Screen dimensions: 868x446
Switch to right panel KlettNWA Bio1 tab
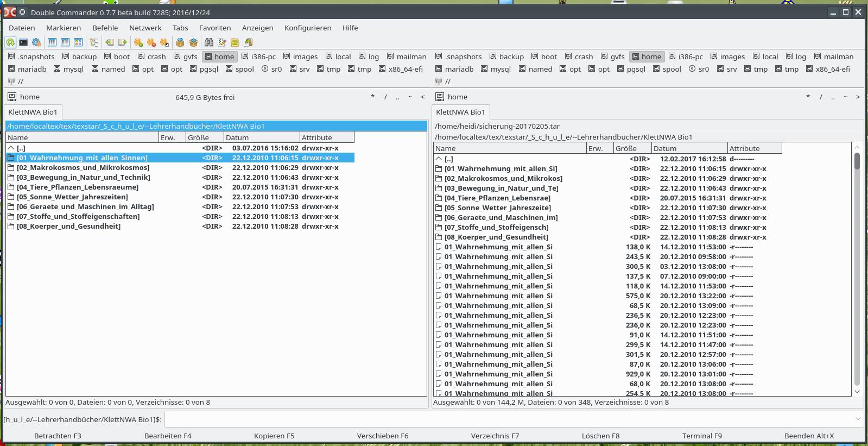click(x=460, y=112)
